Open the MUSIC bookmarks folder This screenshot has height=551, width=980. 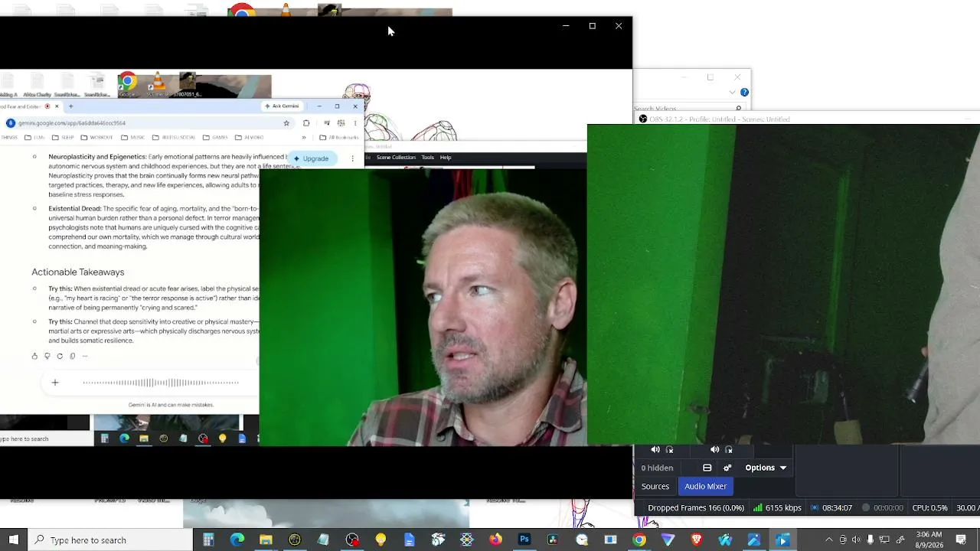(x=133, y=138)
